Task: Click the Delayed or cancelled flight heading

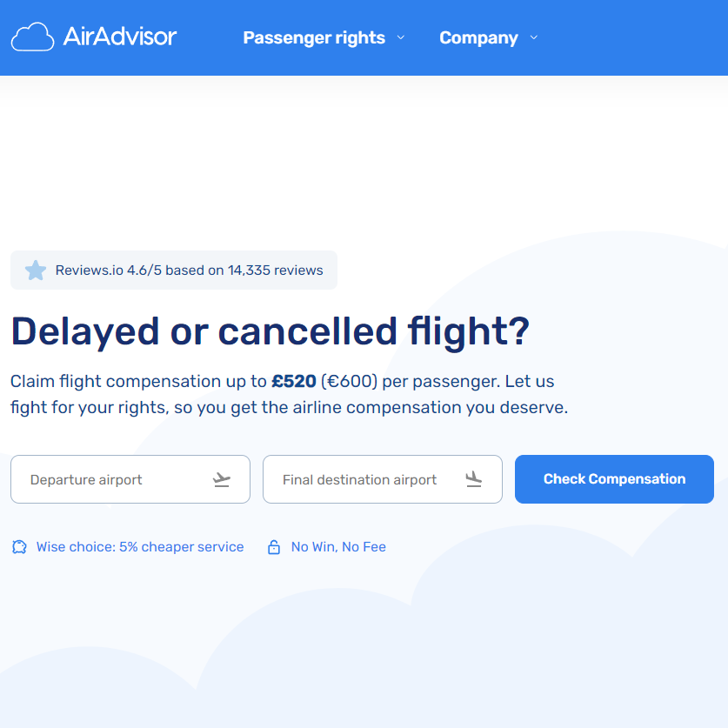Action: (270, 331)
